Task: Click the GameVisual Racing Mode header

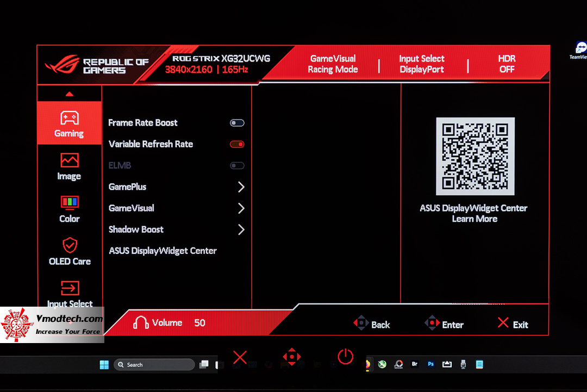Action: (x=333, y=64)
